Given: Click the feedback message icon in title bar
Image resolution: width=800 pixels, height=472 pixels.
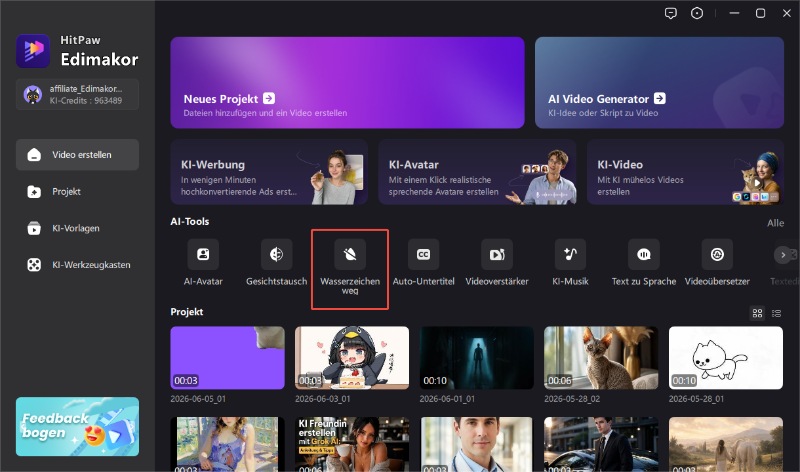Looking at the screenshot, I should pos(671,13).
